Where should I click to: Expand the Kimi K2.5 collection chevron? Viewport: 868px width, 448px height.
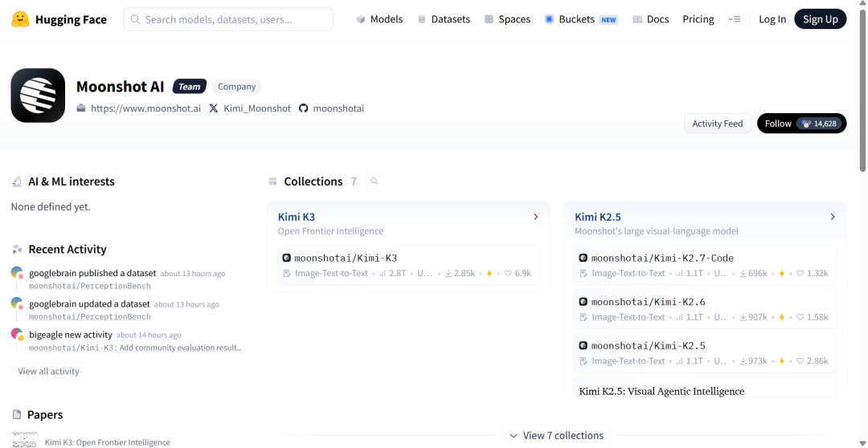833,217
